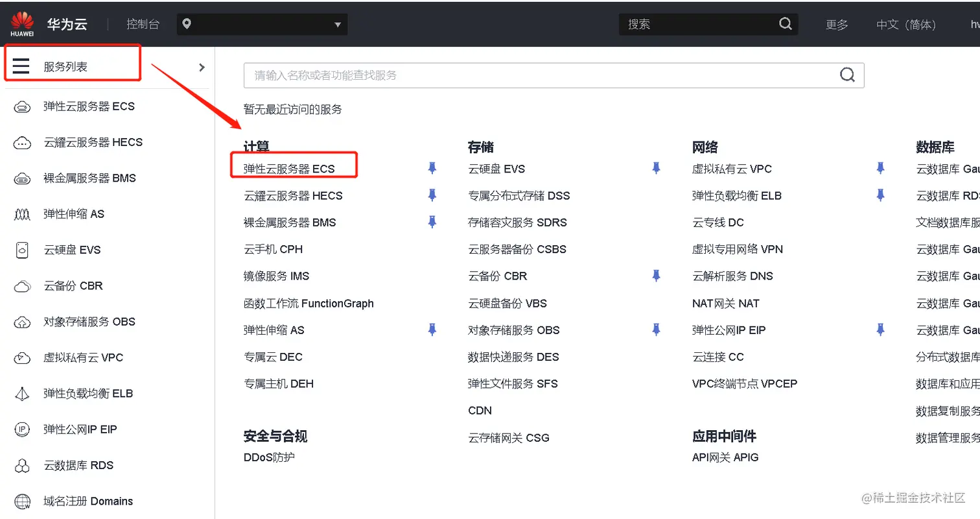Click the ECS sidebar cloud server icon
Screen dimensions: 980x519
[x=22, y=106]
